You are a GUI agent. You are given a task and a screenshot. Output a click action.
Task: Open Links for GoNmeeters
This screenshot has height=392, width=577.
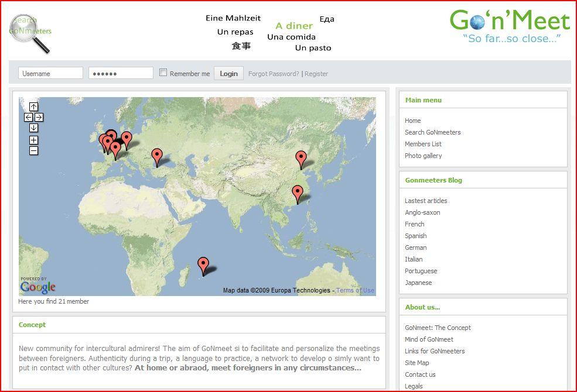pyautogui.click(x=435, y=351)
